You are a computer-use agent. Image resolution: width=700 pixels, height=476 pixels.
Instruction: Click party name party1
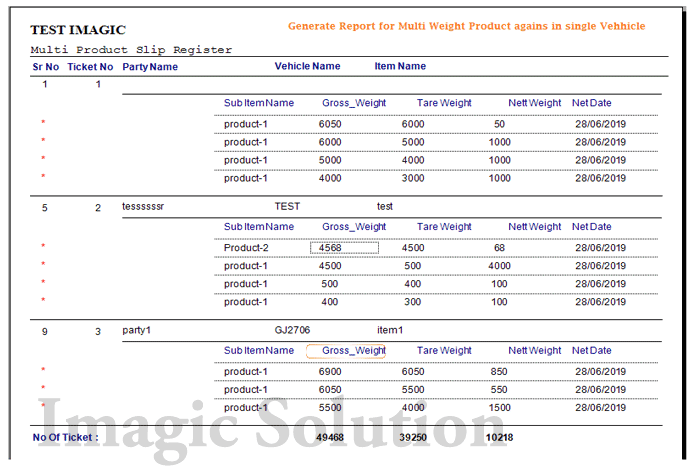pyautogui.click(x=137, y=330)
